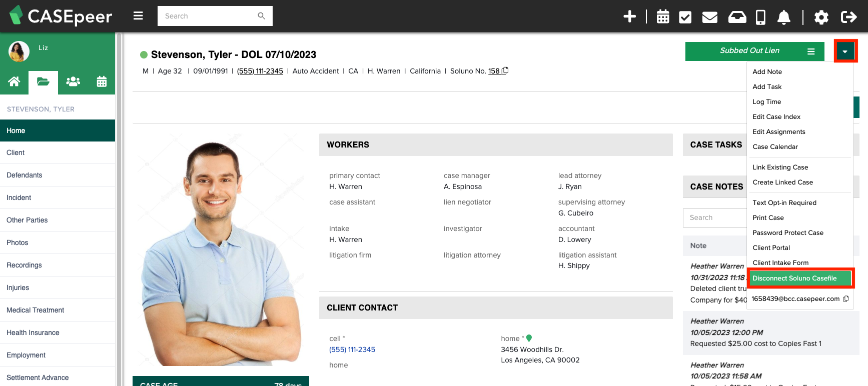Copy the Soluno number 158 icon

505,70
